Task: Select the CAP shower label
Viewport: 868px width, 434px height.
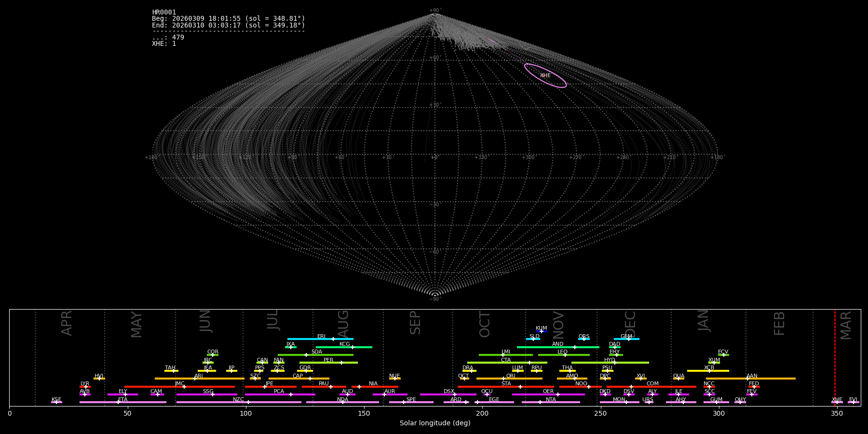Action: (298, 376)
